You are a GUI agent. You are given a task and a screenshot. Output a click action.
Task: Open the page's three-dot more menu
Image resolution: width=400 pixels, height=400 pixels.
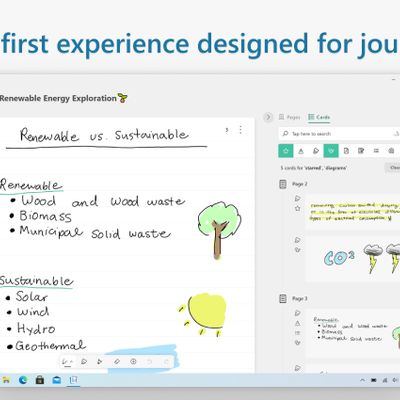pyautogui.click(x=241, y=130)
